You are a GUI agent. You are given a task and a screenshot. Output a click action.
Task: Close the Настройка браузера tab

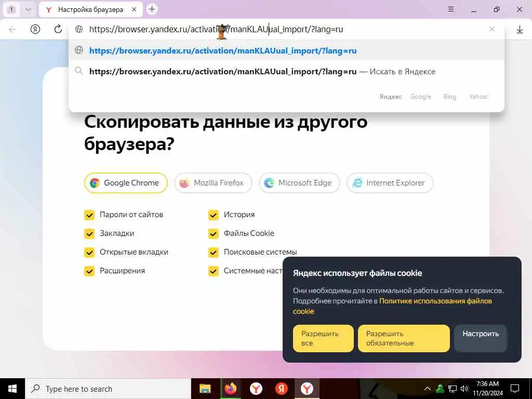[x=134, y=9]
